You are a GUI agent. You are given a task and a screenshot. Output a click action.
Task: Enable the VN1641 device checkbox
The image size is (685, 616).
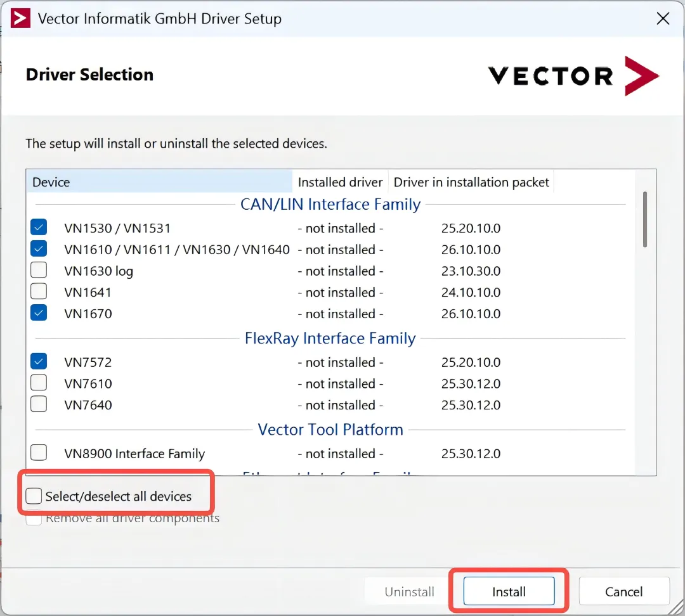click(39, 291)
